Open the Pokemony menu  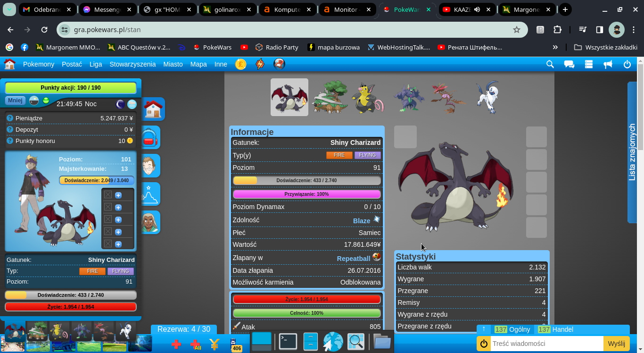pyautogui.click(x=39, y=64)
